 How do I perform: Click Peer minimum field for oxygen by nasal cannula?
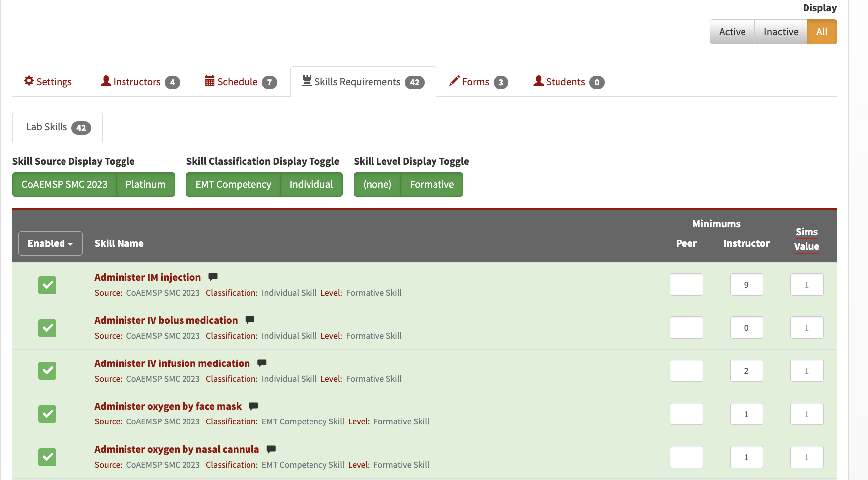click(x=686, y=457)
